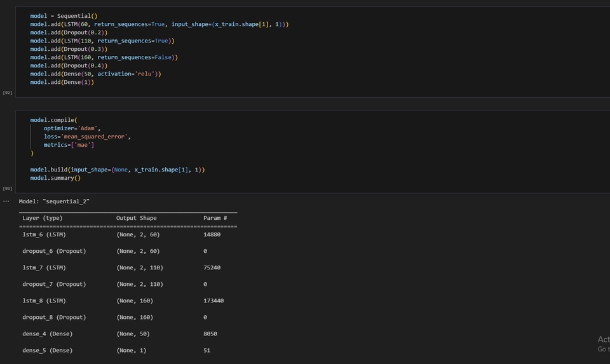Click the loss='mean_squared_error' argument line
Screen dimensions: 610x364
(x=87, y=137)
